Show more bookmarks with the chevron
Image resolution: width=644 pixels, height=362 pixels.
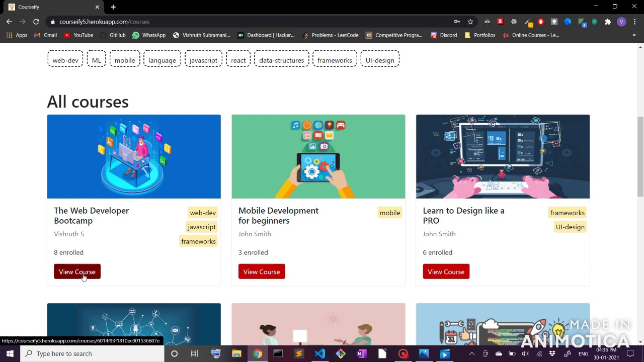point(634,35)
